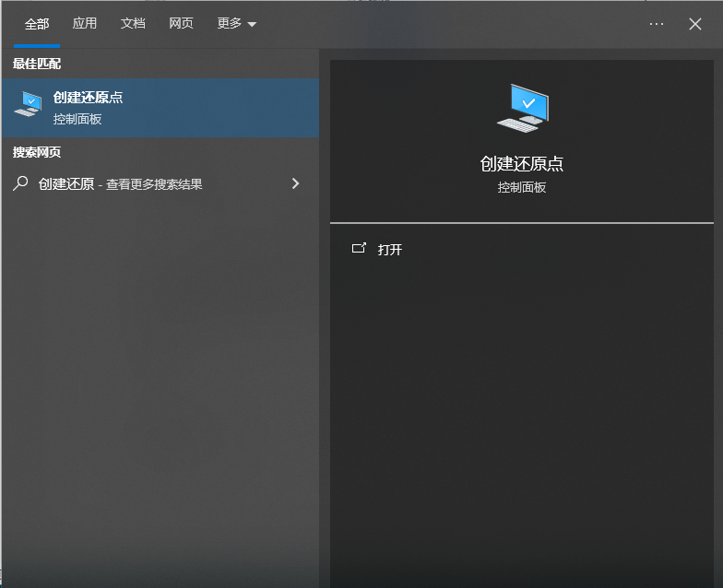Expand the 更多 dropdown
This screenshot has height=588, width=723.
click(x=236, y=23)
